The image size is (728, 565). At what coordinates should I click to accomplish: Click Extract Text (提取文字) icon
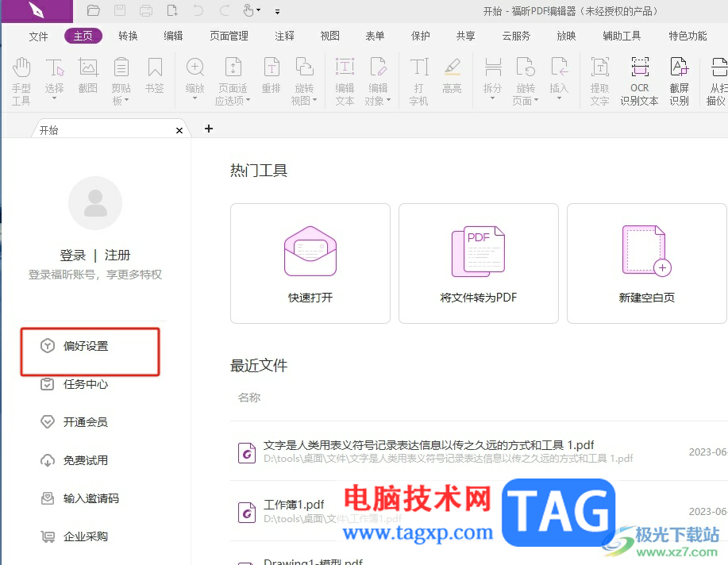pos(600,67)
